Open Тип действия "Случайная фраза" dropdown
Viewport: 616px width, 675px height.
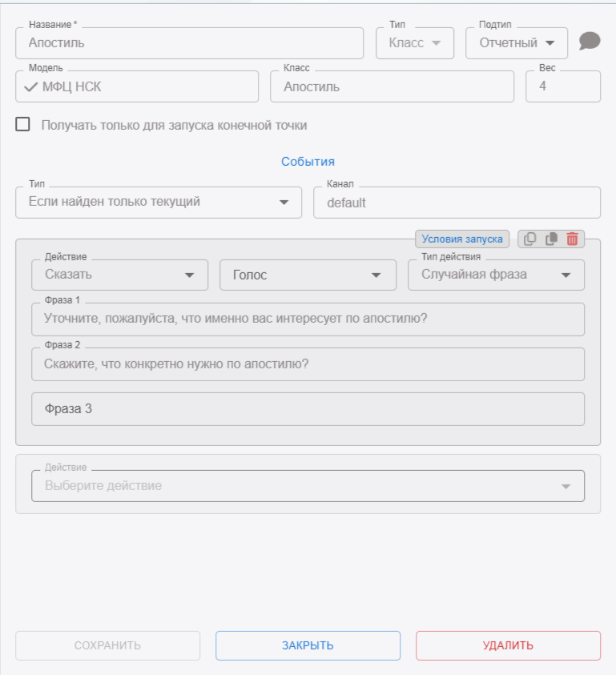coord(496,275)
